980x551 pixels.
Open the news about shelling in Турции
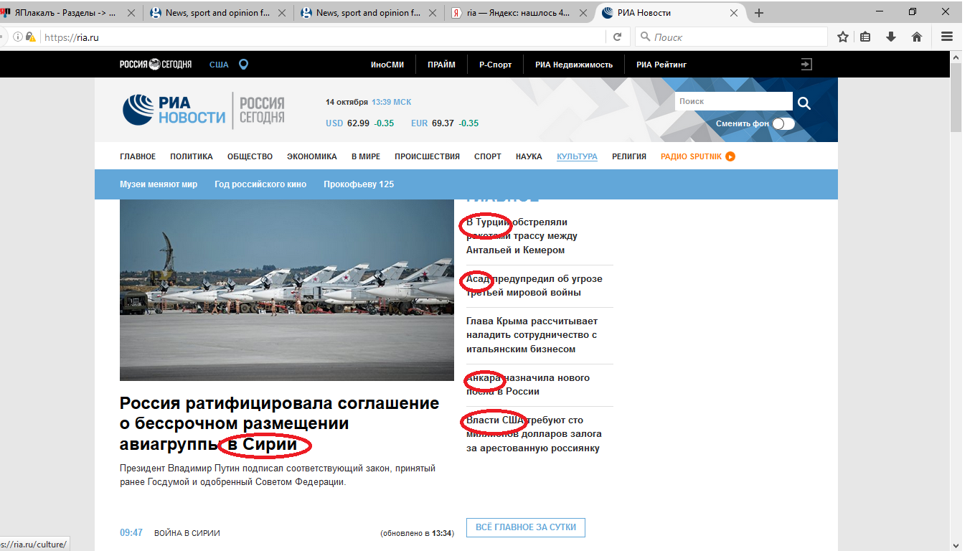522,236
